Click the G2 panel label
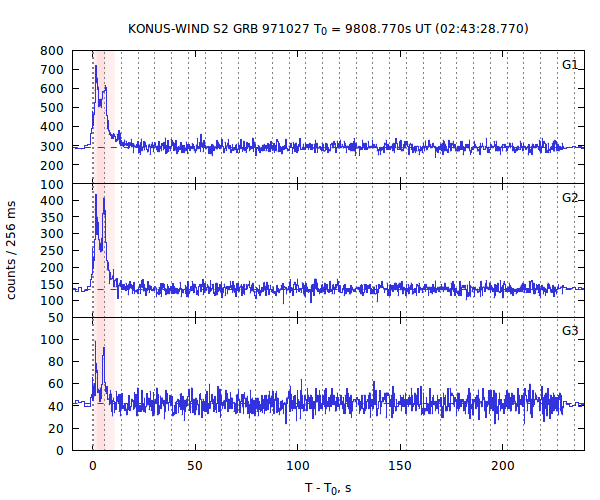Viewport: 600px width, 500px height. 570,198
